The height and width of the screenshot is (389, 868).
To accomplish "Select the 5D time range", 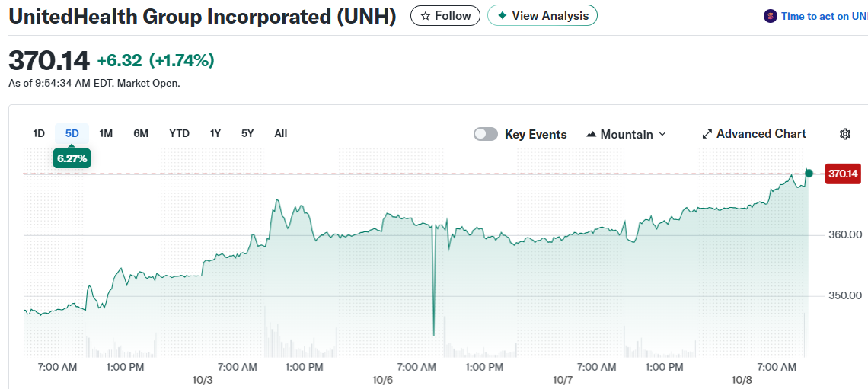I will pyautogui.click(x=72, y=133).
